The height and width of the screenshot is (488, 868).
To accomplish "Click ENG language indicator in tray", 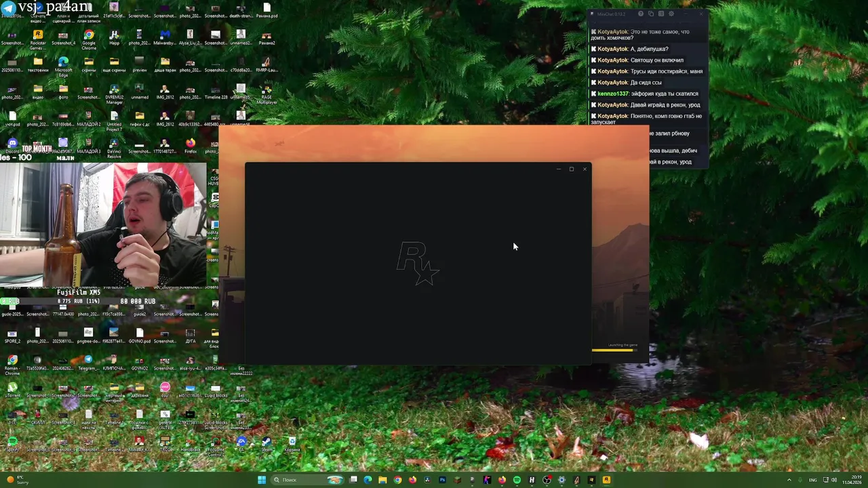I will 812,480.
